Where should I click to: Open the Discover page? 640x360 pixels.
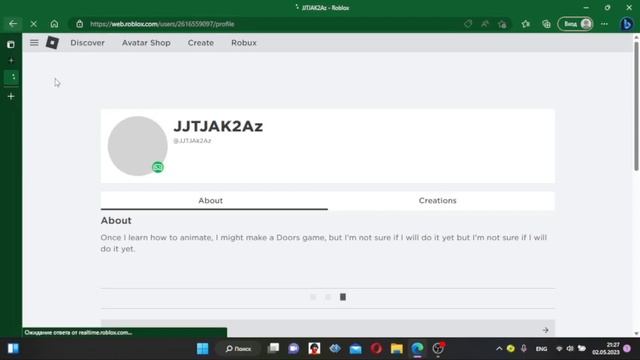tap(87, 43)
